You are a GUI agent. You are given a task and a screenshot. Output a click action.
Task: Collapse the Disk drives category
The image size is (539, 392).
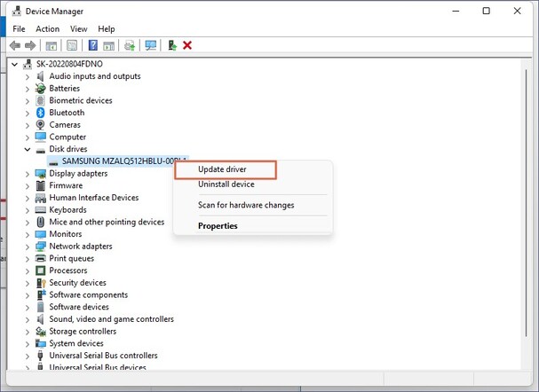(28, 150)
